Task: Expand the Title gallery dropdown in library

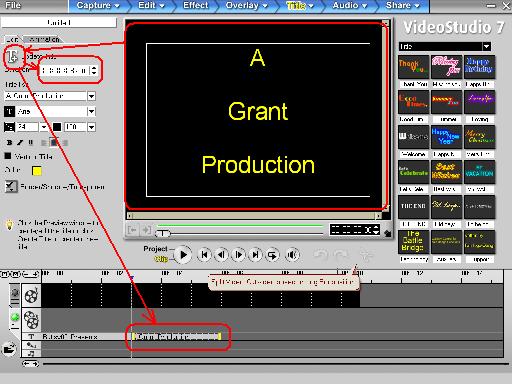Action: 487,46
